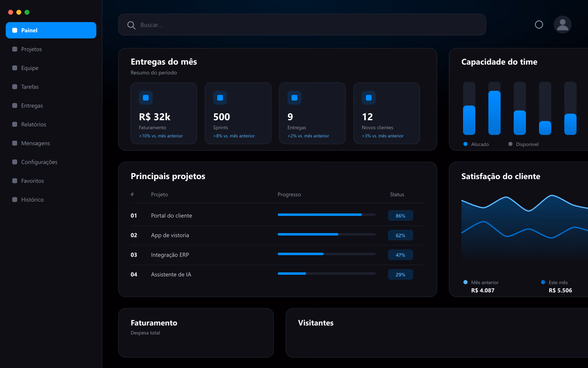Viewport: 588px width, 368px height.
Task: Click the Mês anterior legend dot
Action: click(x=465, y=282)
